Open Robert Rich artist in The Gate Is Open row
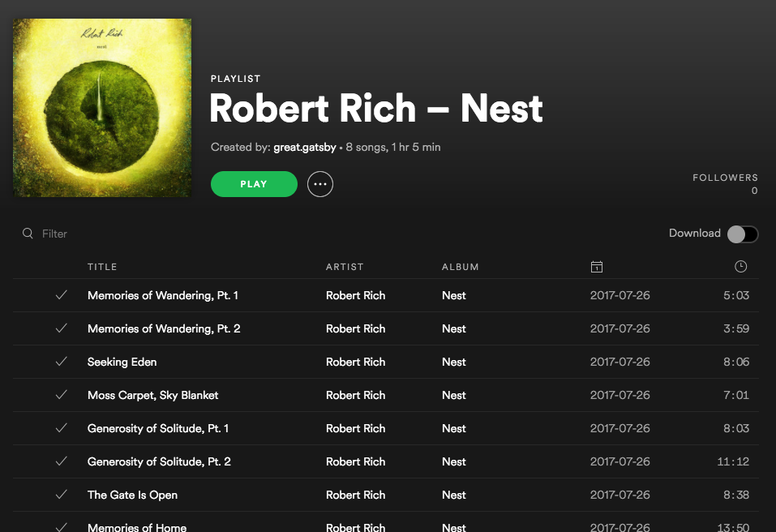Viewport: 776px width, 532px height. point(355,495)
